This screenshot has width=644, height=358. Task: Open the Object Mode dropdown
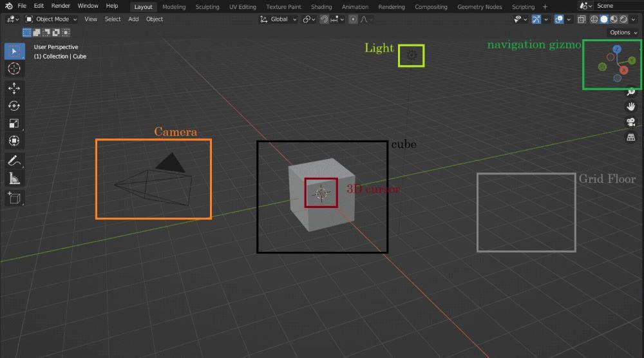pyautogui.click(x=52, y=19)
